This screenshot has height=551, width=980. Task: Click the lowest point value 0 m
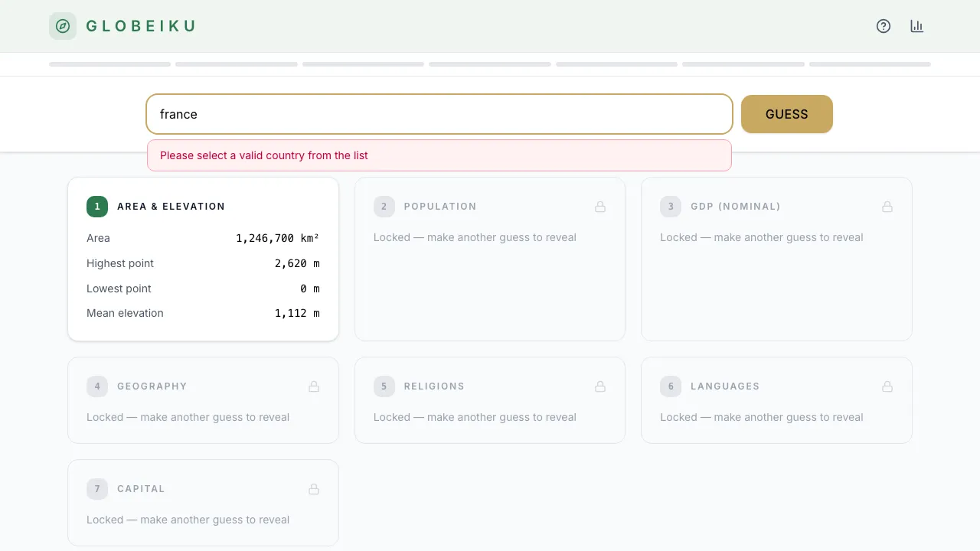tap(310, 289)
